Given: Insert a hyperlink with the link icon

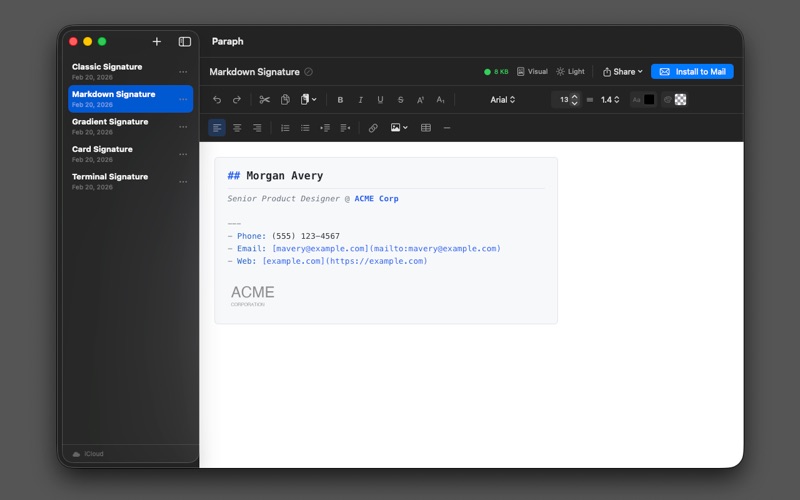Looking at the screenshot, I should click(x=373, y=128).
